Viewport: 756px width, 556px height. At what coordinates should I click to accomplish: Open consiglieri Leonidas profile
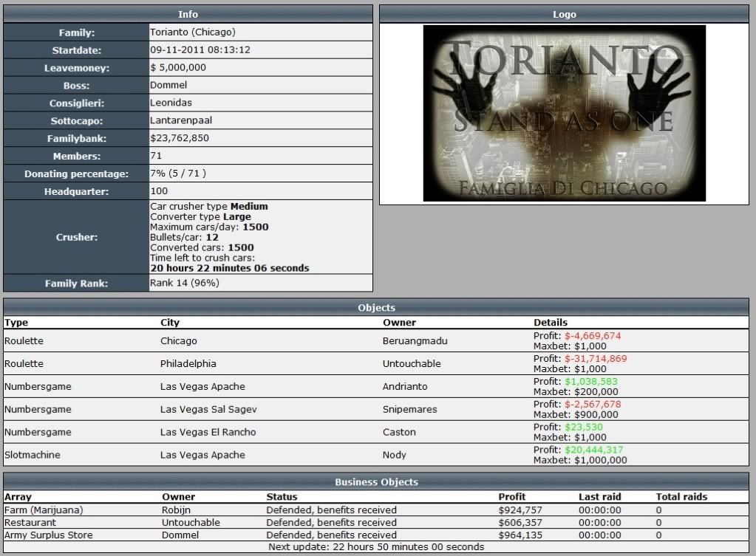[x=171, y=103]
